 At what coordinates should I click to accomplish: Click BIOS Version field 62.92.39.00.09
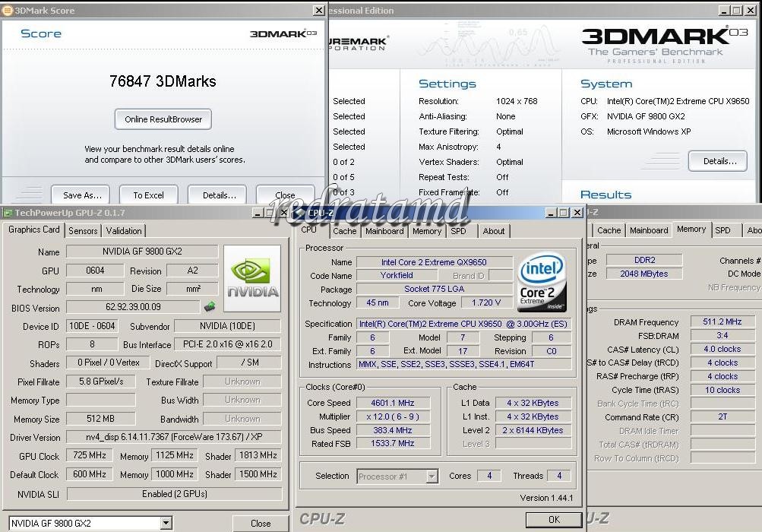(133, 307)
